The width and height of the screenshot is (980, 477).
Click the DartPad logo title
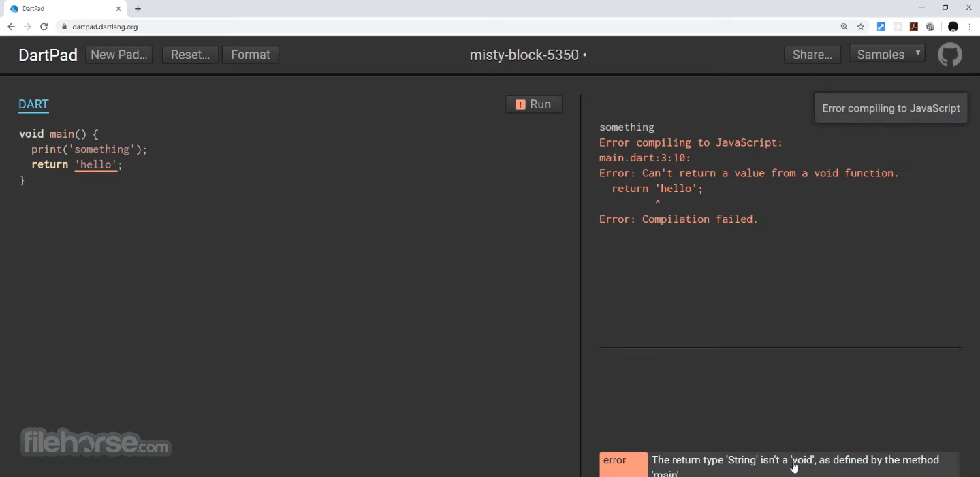coord(48,55)
